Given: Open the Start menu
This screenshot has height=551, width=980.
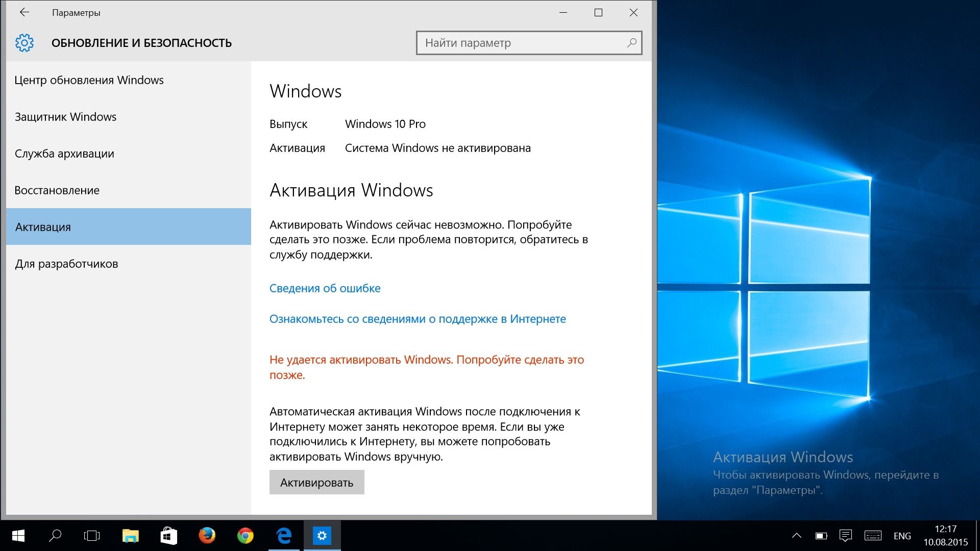Looking at the screenshot, I should tap(18, 536).
